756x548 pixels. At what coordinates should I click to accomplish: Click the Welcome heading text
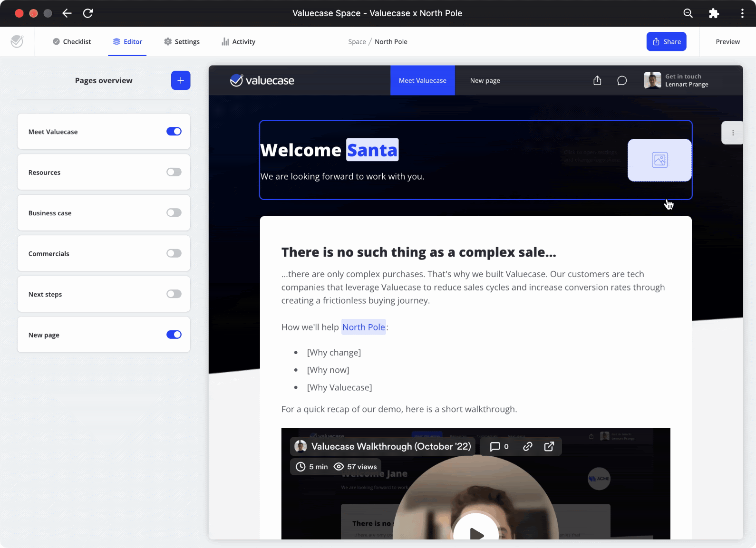pos(301,150)
